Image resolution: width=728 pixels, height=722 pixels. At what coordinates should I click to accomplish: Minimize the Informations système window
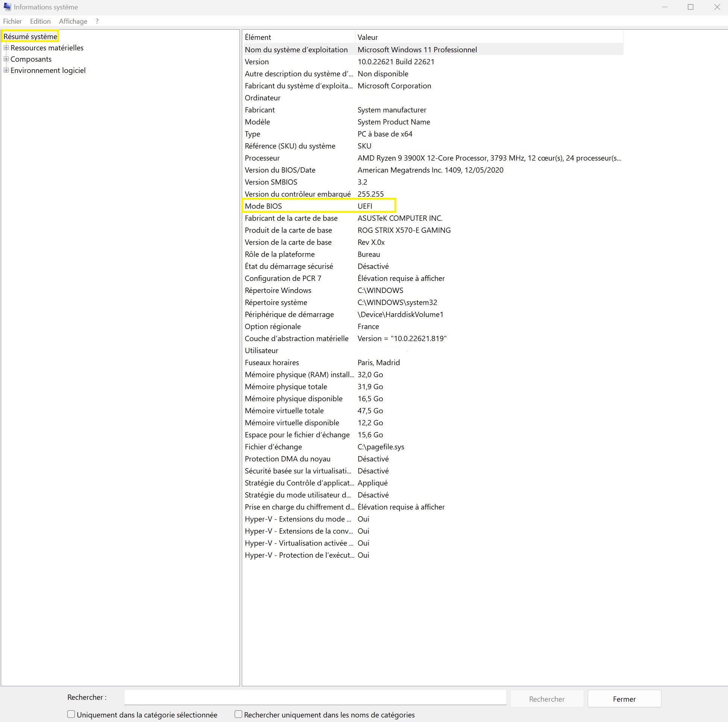[x=664, y=7]
